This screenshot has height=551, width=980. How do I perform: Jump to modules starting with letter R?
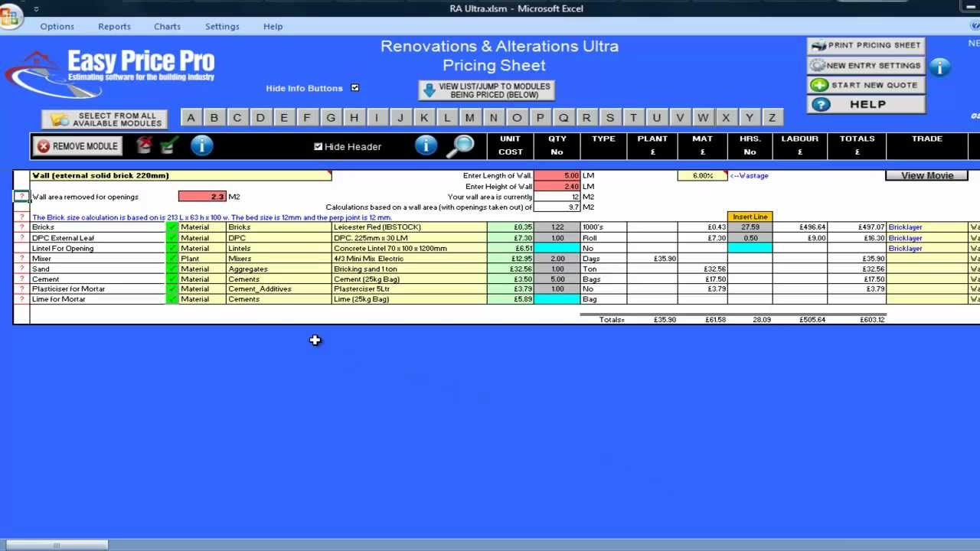(x=586, y=118)
